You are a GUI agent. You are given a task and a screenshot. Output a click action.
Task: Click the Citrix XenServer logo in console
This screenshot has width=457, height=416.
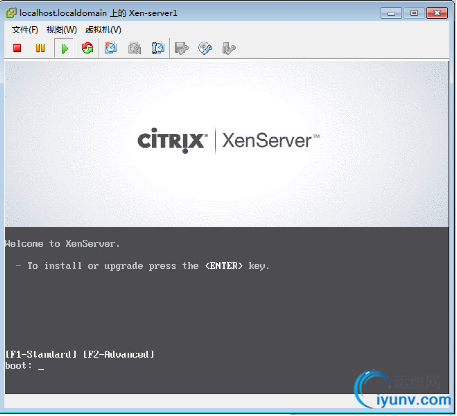[228, 140]
